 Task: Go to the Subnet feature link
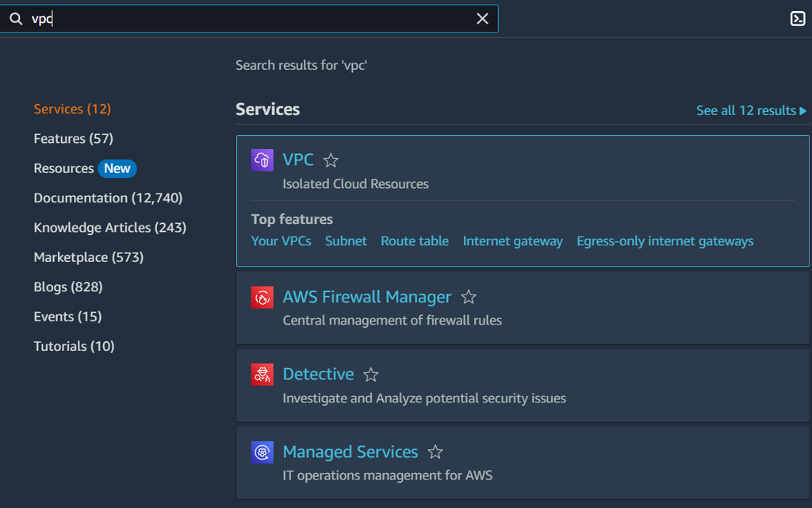point(346,241)
